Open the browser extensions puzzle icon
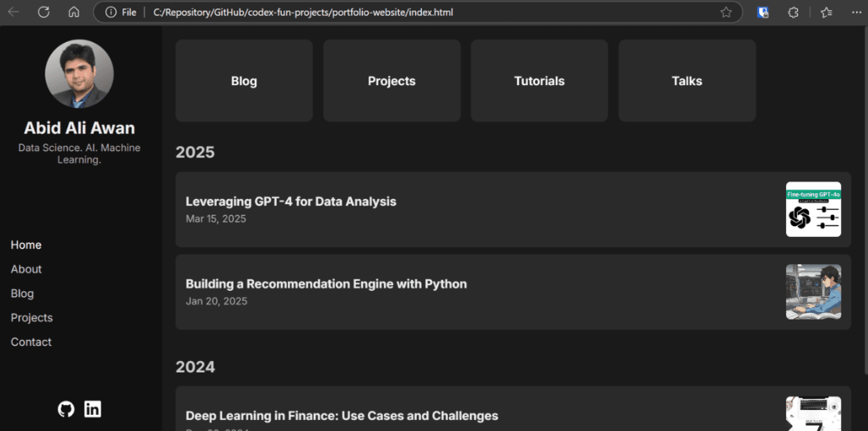Viewport: 868px width, 431px height. pyautogui.click(x=793, y=12)
